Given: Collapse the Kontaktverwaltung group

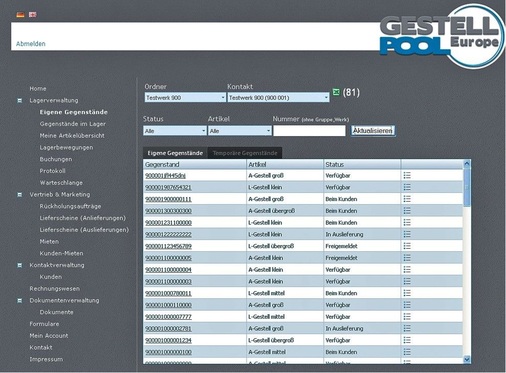Looking at the screenshot, I should click(x=20, y=265).
